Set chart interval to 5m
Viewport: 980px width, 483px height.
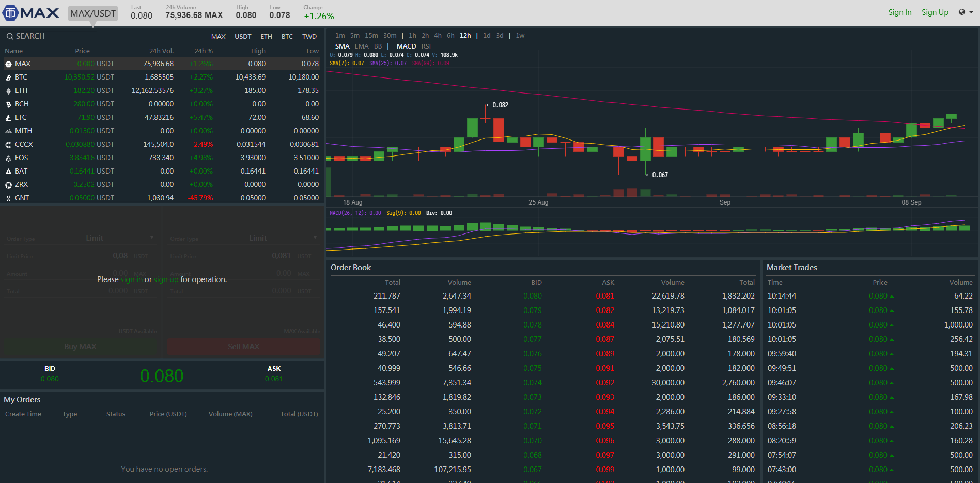(355, 36)
